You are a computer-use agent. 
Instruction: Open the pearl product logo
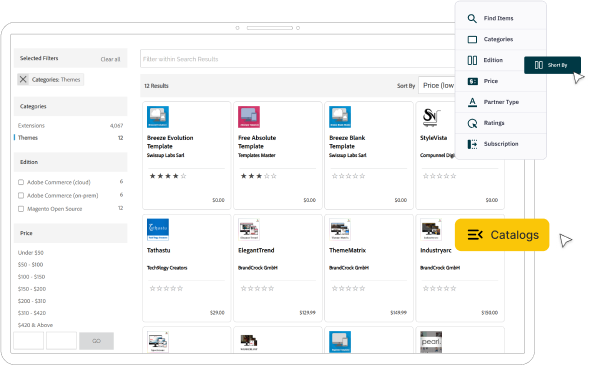click(431, 342)
